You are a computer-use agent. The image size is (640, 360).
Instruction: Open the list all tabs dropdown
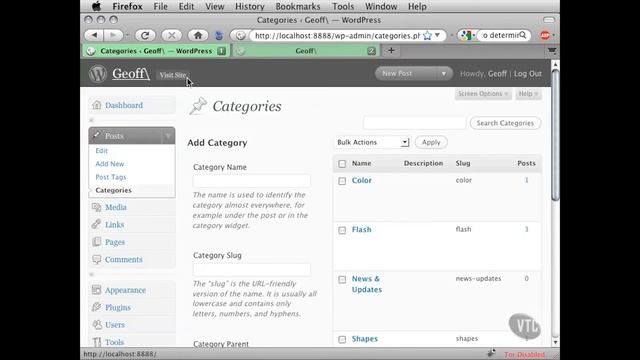tap(552, 51)
